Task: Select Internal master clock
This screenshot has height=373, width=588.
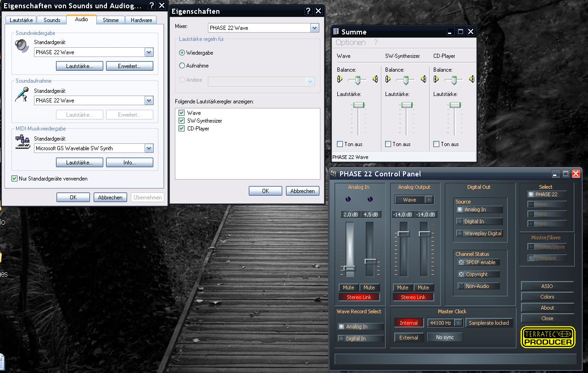Action: (x=409, y=323)
